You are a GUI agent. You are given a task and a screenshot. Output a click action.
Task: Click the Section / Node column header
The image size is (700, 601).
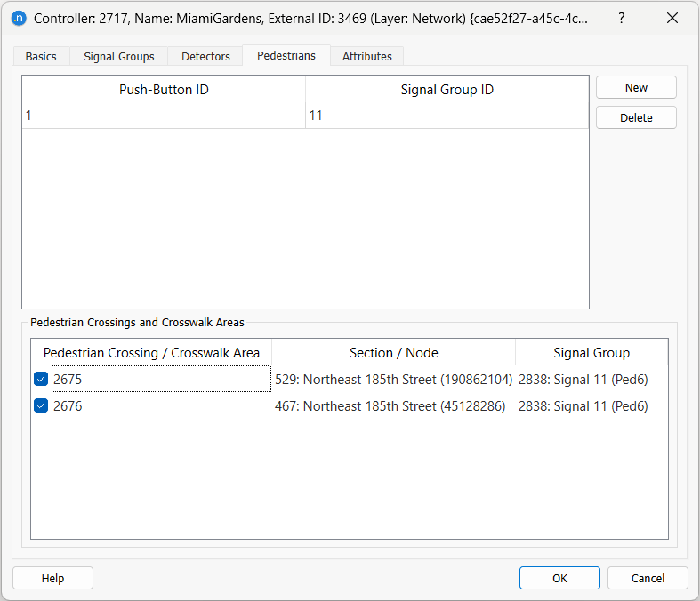point(393,353)
